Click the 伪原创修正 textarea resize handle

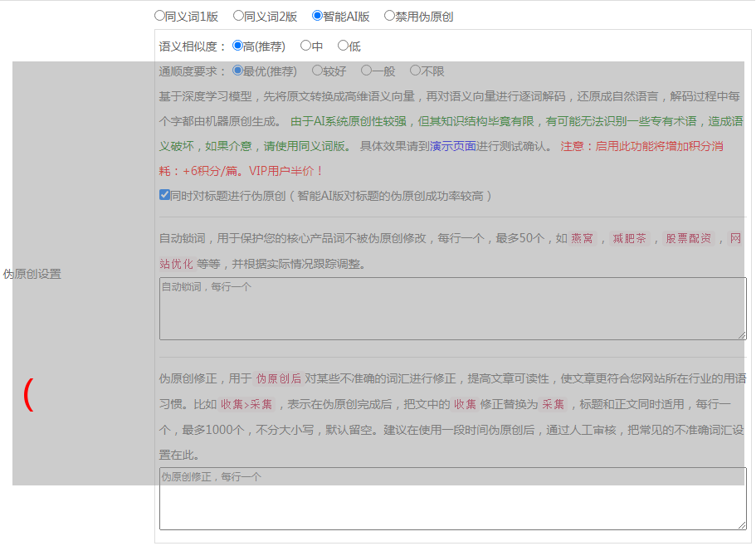[742, 525]
